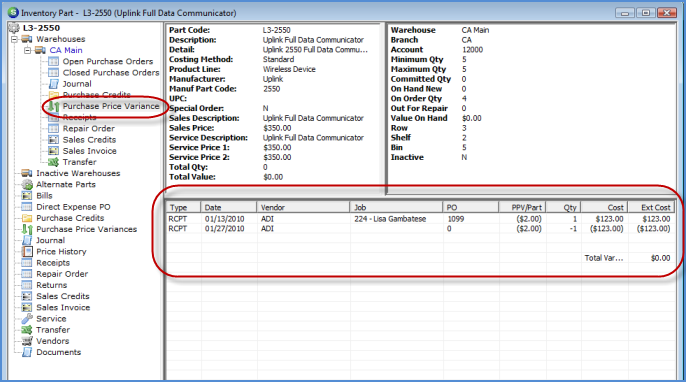This screenshot has height=382, width=686.
Task: Select the 01/13/2010 receipt row
Action: point(420,219)
